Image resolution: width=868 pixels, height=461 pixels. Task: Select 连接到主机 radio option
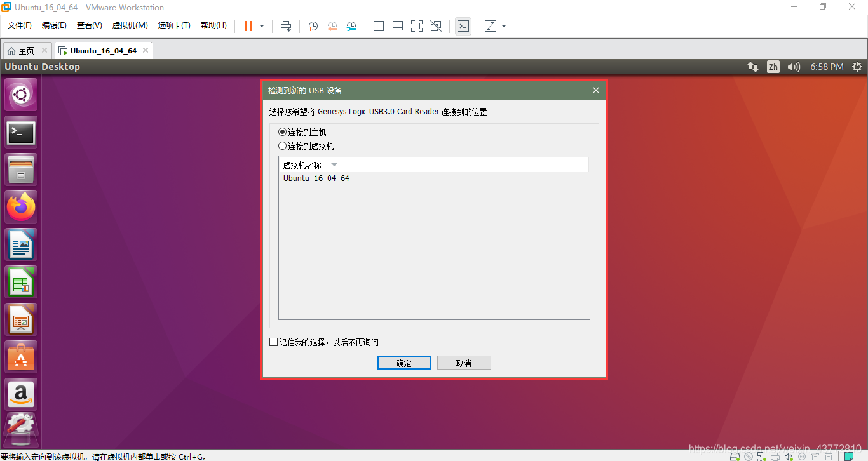click(302, 132)
